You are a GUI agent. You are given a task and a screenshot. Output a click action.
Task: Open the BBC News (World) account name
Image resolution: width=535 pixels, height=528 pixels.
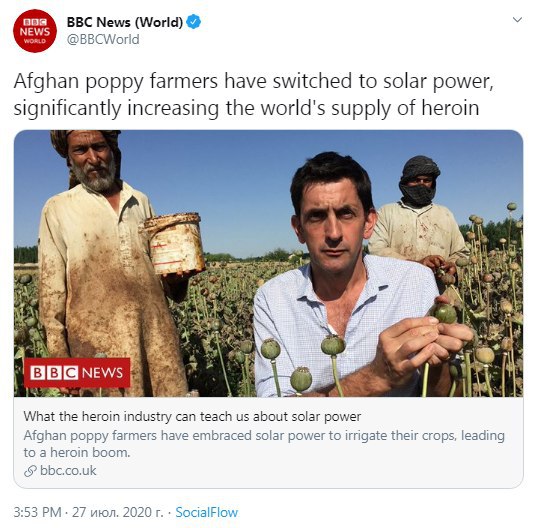point(125,22)
